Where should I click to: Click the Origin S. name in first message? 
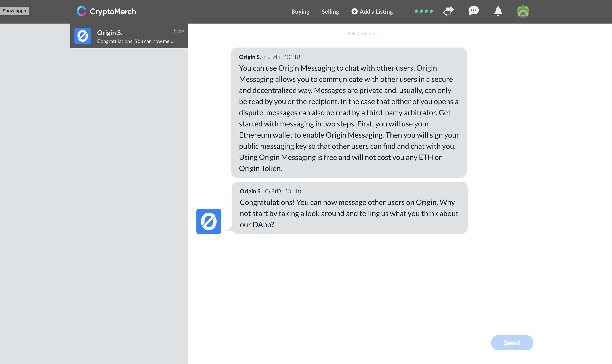(x=250, y=57)
